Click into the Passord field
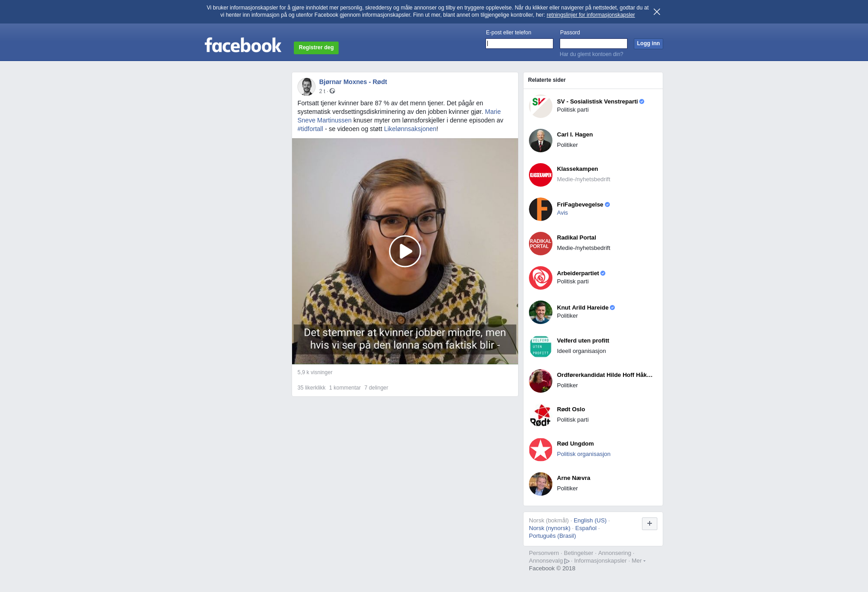This screenshot has width=868, height=592. click(593, 43)
